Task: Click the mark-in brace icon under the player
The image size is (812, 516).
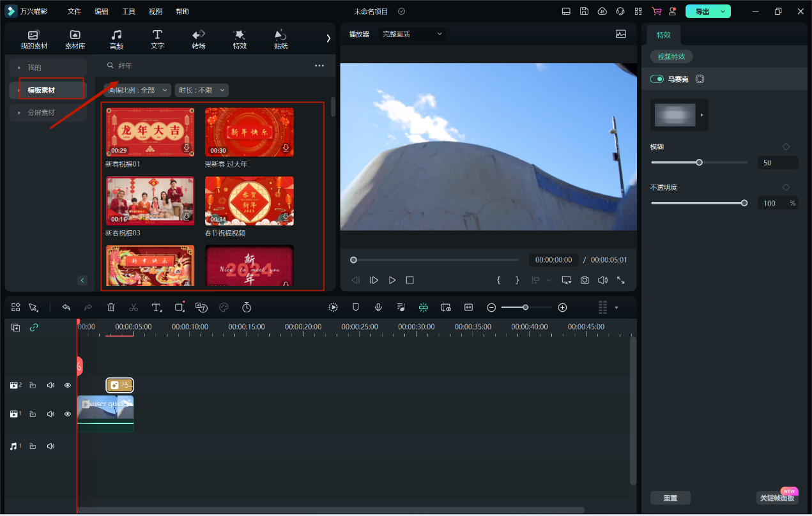Action: (499, 280)
